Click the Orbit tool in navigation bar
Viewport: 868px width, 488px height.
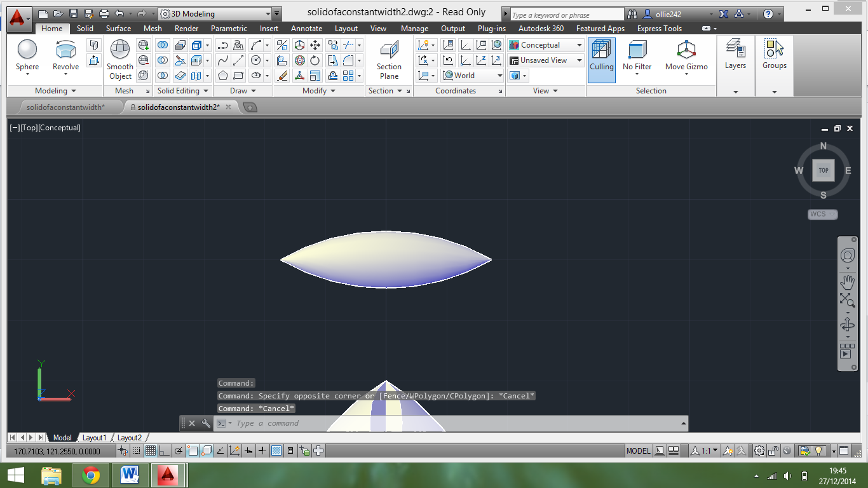pyautogui.click(x=847, y=325)
